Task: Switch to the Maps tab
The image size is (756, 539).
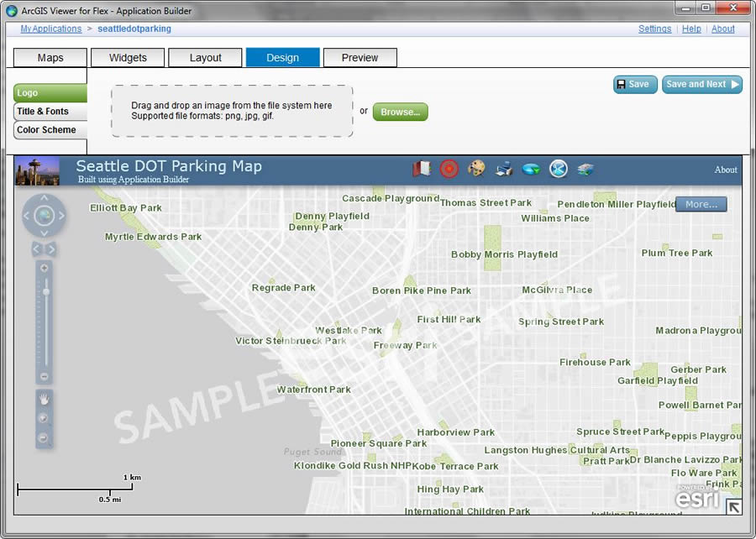Action: 50,58
